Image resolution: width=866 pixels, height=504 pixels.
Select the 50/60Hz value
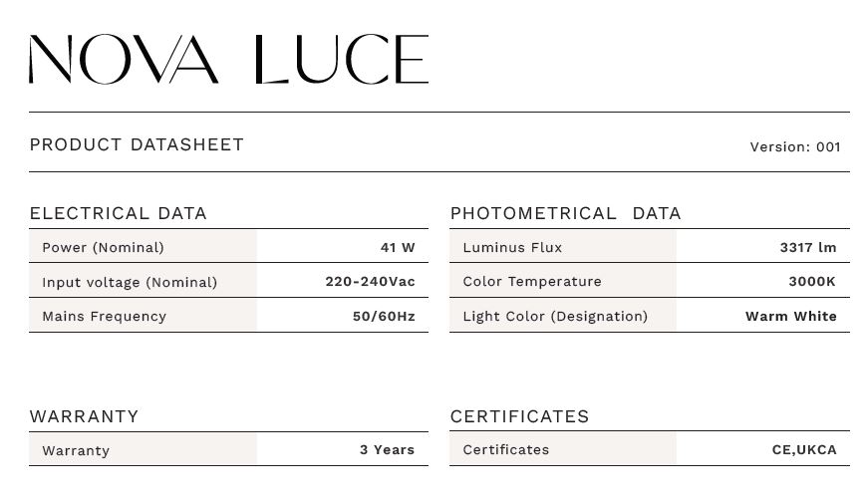(x=384, y=317)
